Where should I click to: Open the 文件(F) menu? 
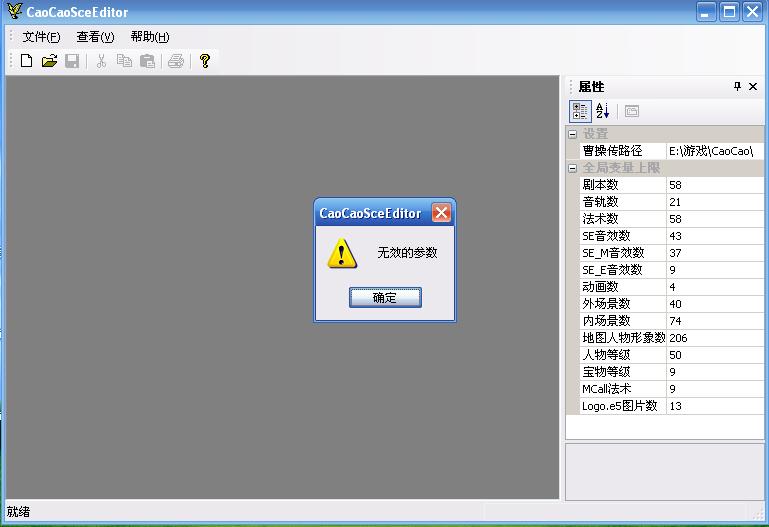pyautogui.click(x=41, y=37)
